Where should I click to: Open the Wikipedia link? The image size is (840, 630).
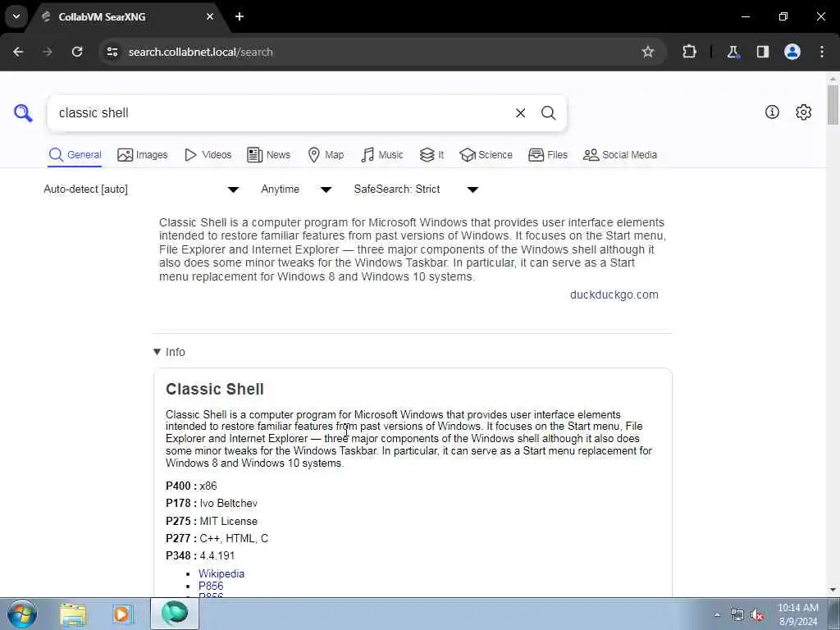221,573
